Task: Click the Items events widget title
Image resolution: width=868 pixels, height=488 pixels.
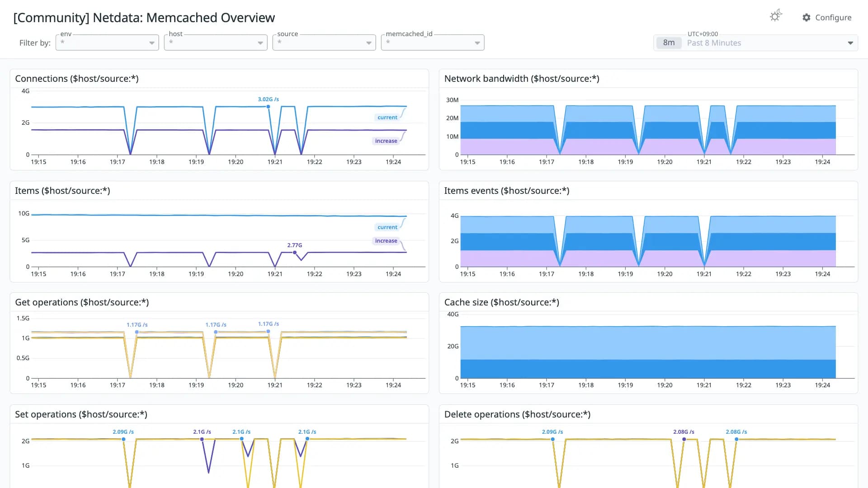Action: pos(507,191)
